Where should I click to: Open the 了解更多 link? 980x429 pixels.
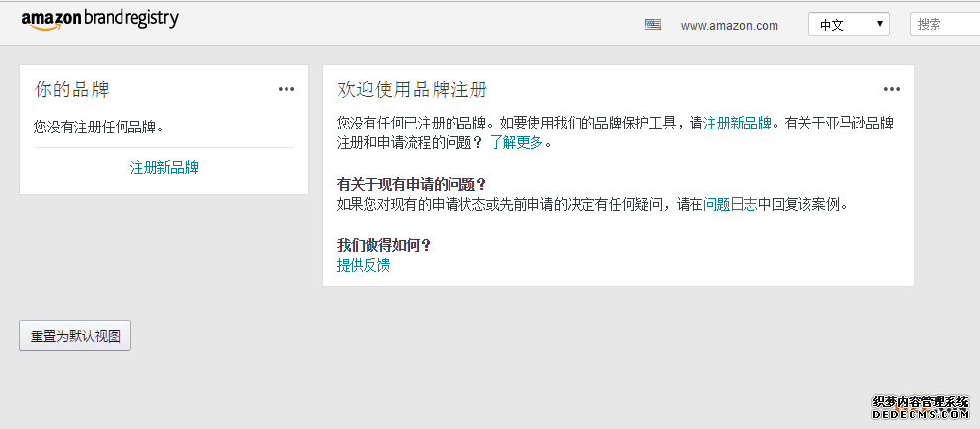tap(517, 143)
